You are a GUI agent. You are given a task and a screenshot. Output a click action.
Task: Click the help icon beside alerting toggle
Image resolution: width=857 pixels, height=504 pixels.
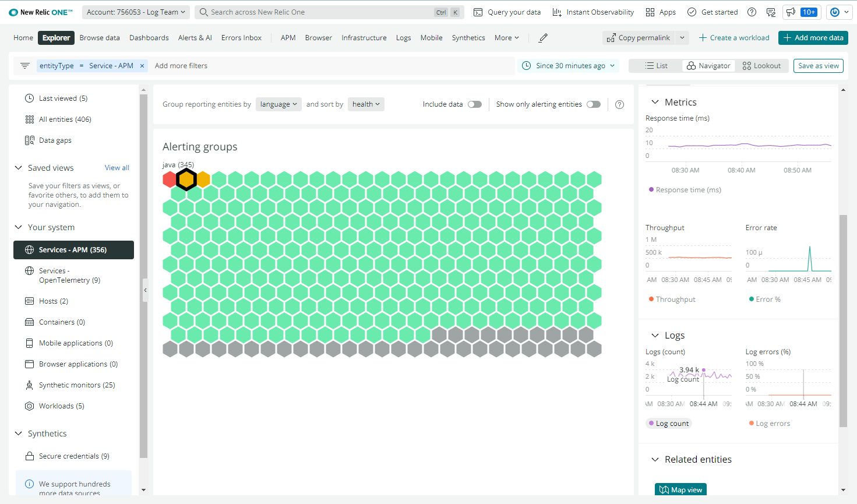click(620, 104)
